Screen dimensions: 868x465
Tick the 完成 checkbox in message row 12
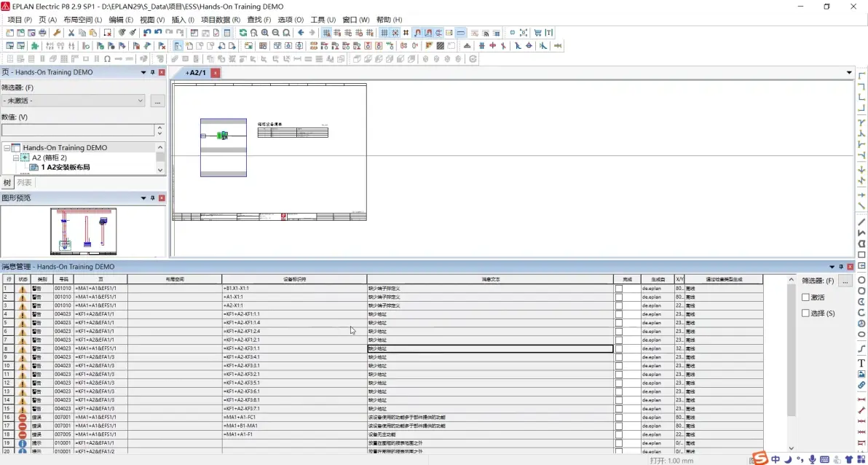tap(619, 383)
